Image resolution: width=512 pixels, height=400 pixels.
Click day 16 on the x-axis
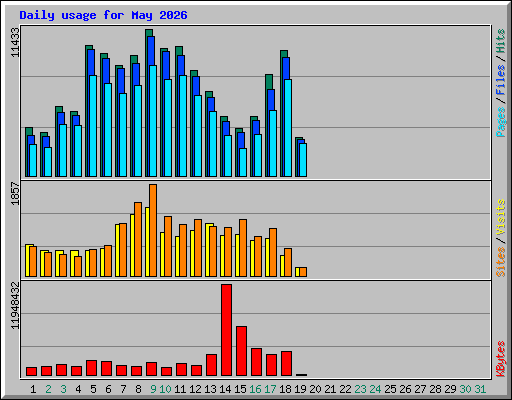255,389
